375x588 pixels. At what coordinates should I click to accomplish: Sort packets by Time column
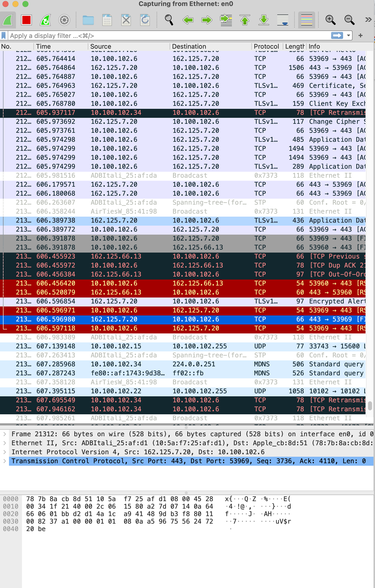[x=61, y=46]
